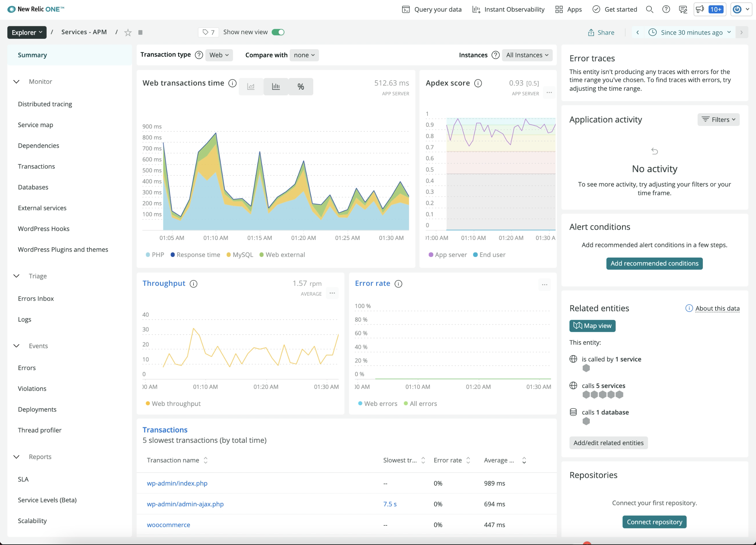This screenshot has height=545, width=756.
Task: Toggle Show new view switch
Action: 278,32
